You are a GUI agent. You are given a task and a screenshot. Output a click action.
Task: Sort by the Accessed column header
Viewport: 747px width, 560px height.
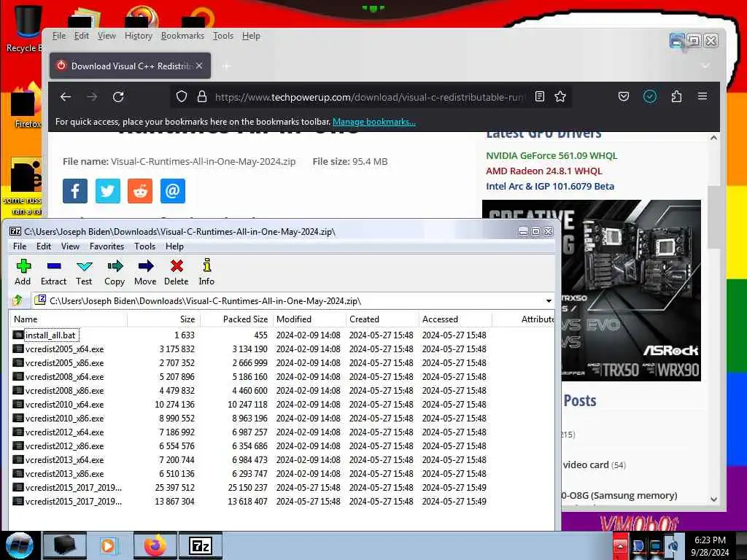coord(455,319)
